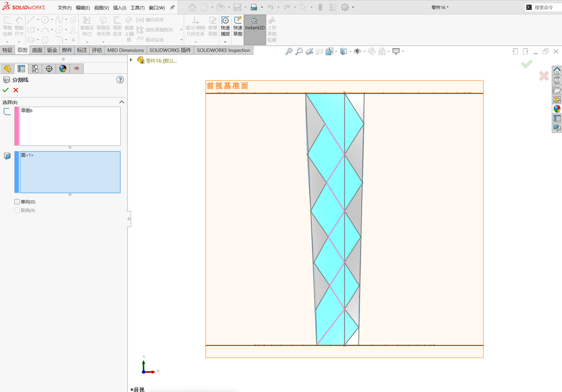The image size is (562, 392).
Task: Open Appearances color ball in task pane
Action: click(557, 109)
